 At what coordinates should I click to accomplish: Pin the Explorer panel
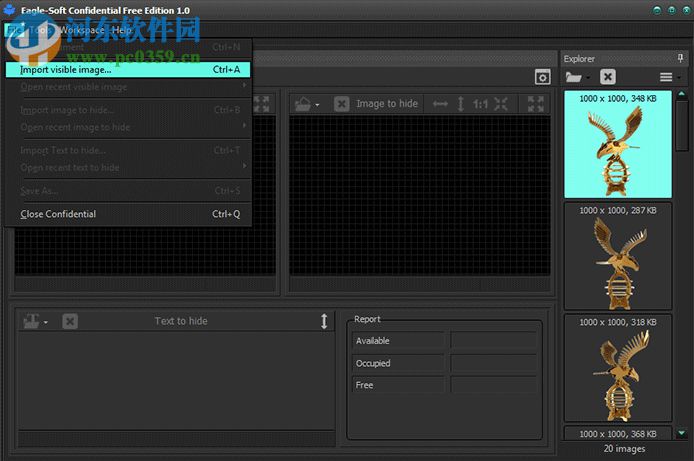(x=680, y=58)
